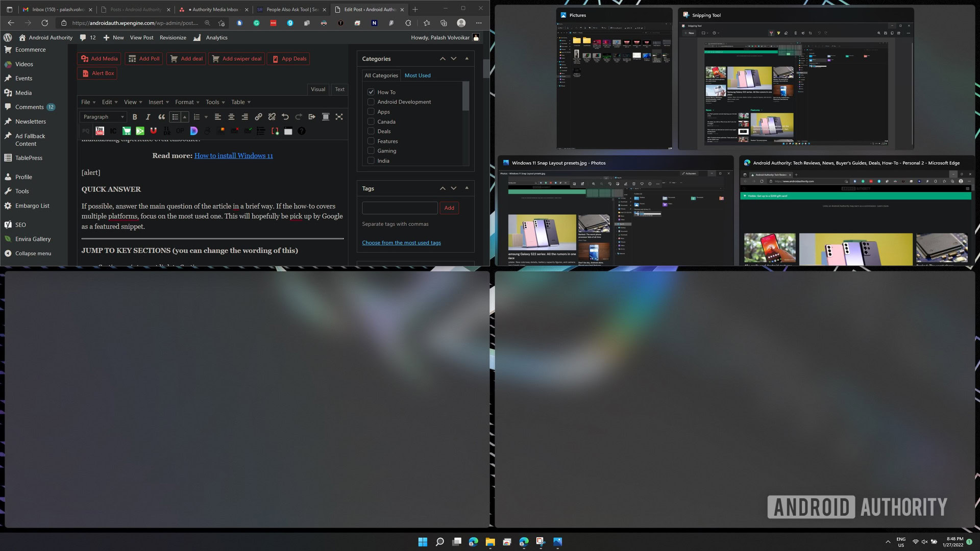Image resolution: width=980 pixels, height=551 pixels.
Task: Open Comments in the WordPress sidebar
Action: [x=30, y=107]
